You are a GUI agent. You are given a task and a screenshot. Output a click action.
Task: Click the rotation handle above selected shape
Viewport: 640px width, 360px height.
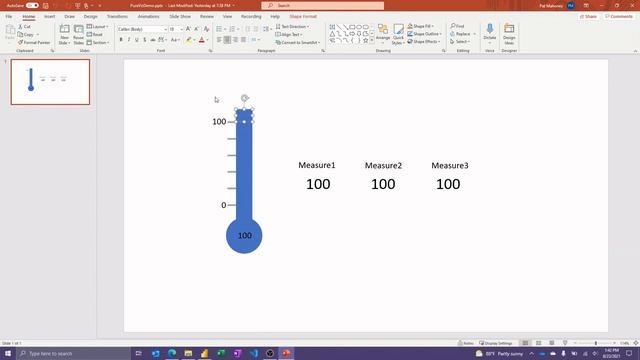(x=244, y=98)
